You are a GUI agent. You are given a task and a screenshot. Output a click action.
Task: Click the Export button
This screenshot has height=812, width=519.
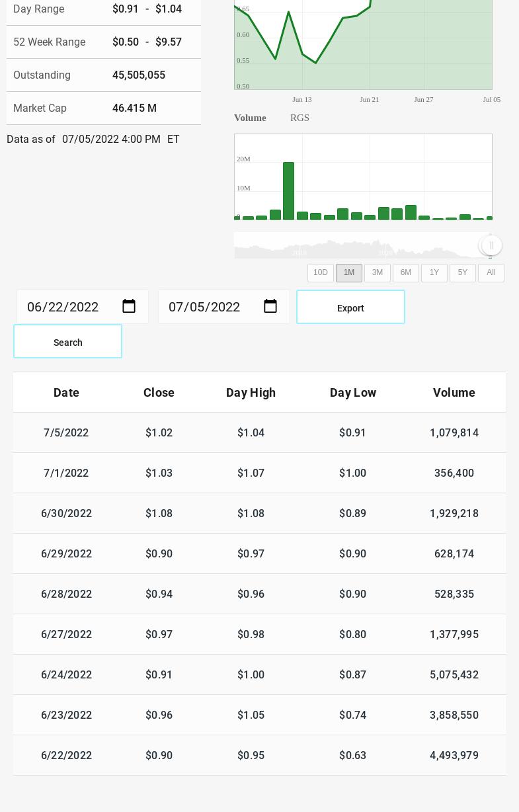(x=350, y=307)
